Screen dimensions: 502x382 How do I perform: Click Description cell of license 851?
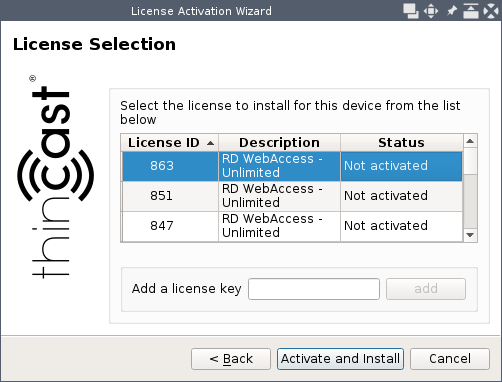click(x=279, y=196)
